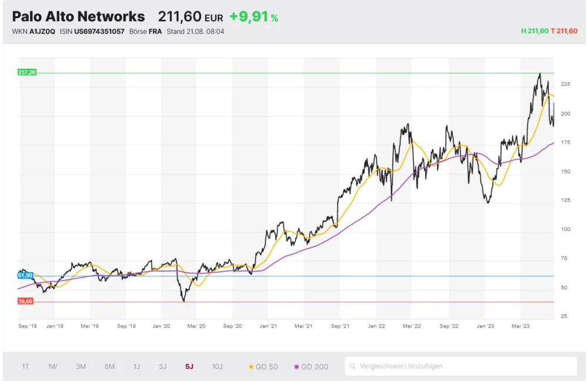Click the Sep '18 axis label
The image size is (588, 384).
coord(28,326)
